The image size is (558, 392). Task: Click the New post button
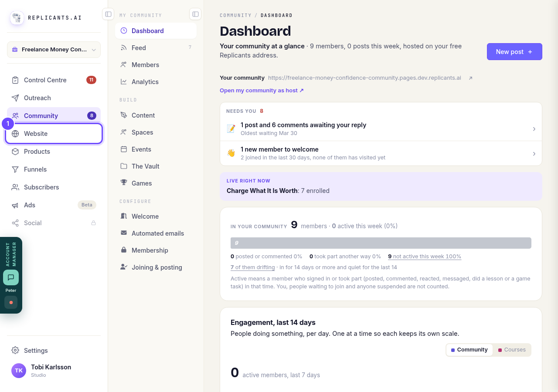[514, 52]
